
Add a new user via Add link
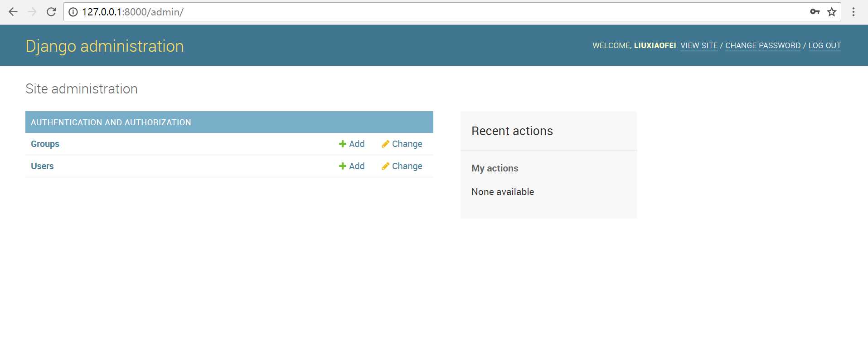(x=357, y=166)
